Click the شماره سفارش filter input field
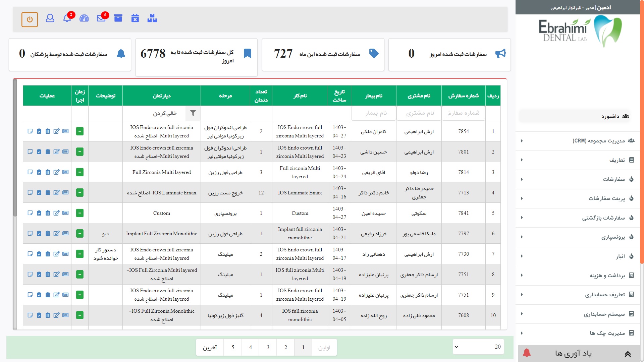This screenshot has width=644, height=362. pyautogui.click(x=463, y=113)
